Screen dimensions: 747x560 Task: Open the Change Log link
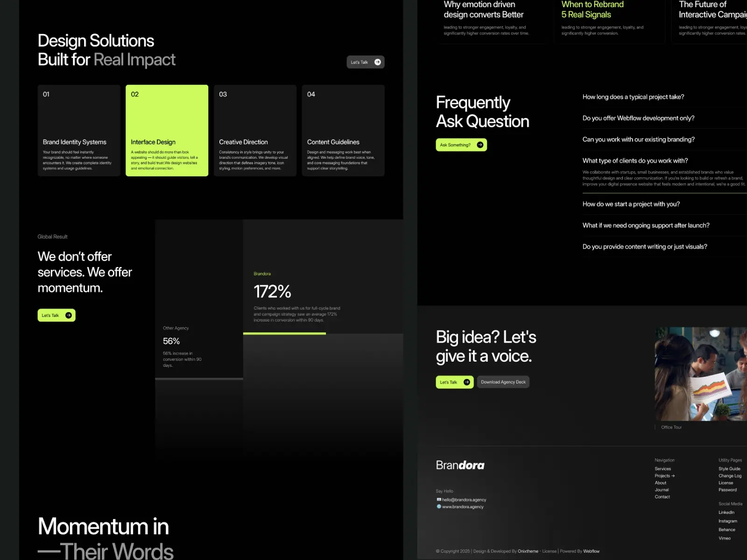point(730,476)
